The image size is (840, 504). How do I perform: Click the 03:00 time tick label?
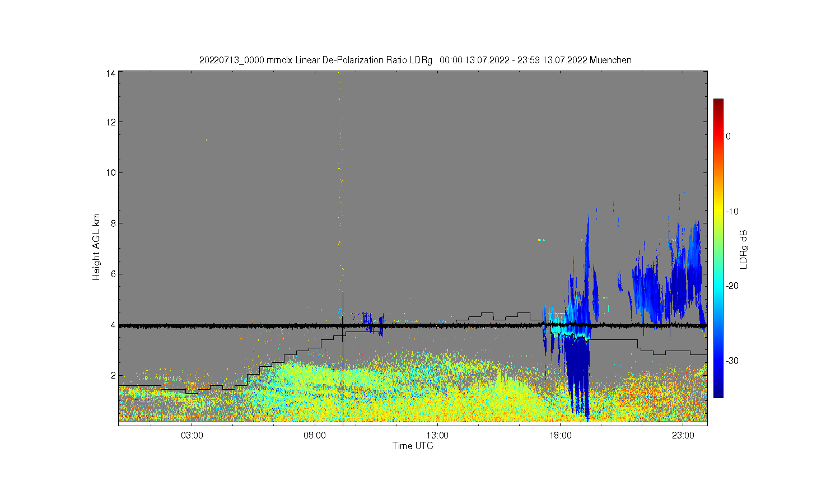pyautogui.click(x=192, y=436)
